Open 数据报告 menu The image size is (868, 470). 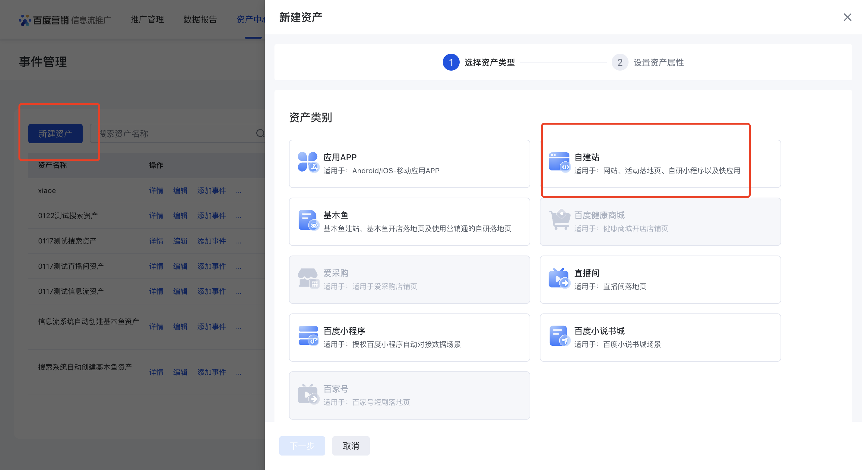(x=200, y=20)
